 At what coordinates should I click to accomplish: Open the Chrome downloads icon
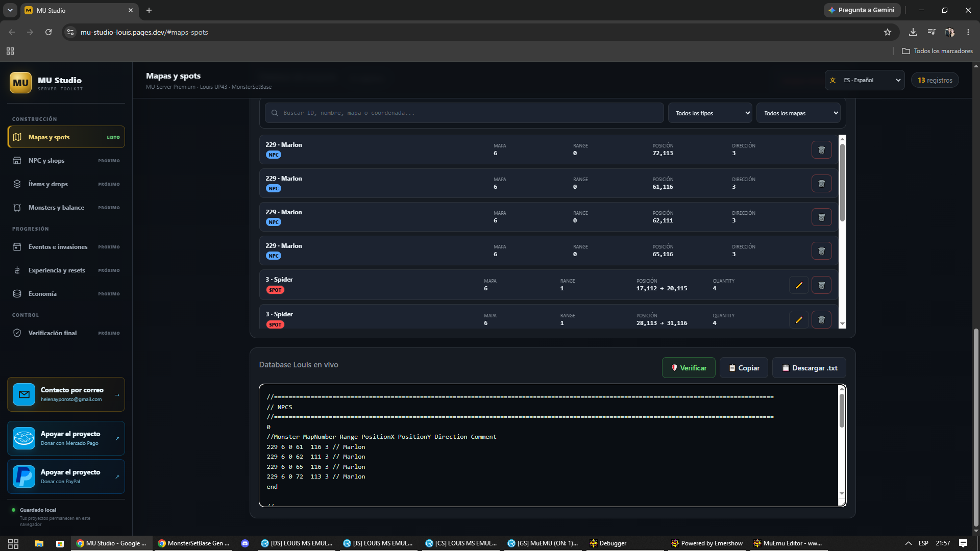(913, 32)
